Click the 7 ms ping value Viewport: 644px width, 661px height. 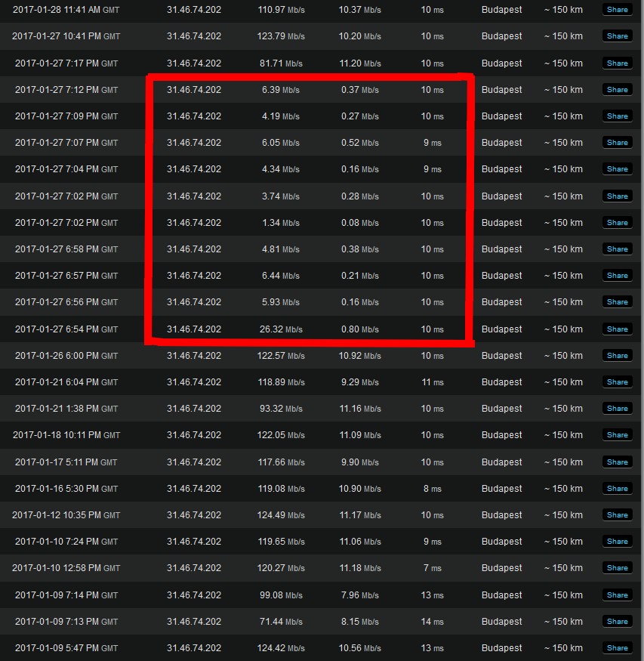pos(432,568)
